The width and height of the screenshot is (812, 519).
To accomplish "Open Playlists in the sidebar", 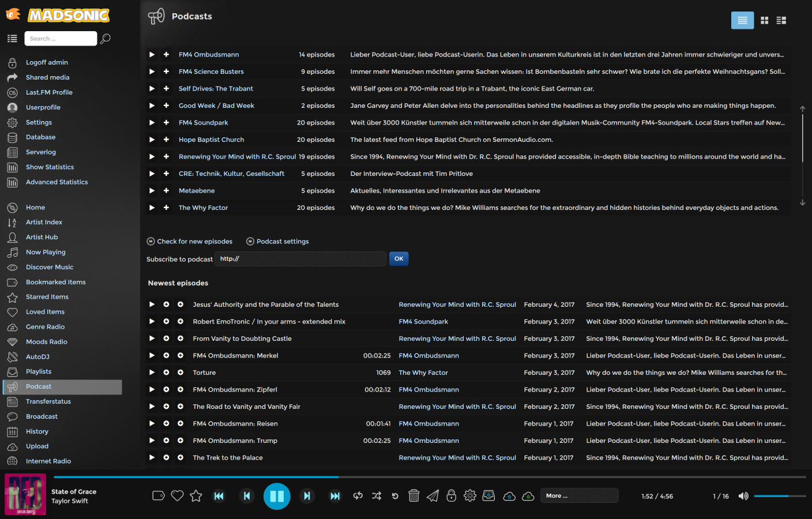I will 39,372.
